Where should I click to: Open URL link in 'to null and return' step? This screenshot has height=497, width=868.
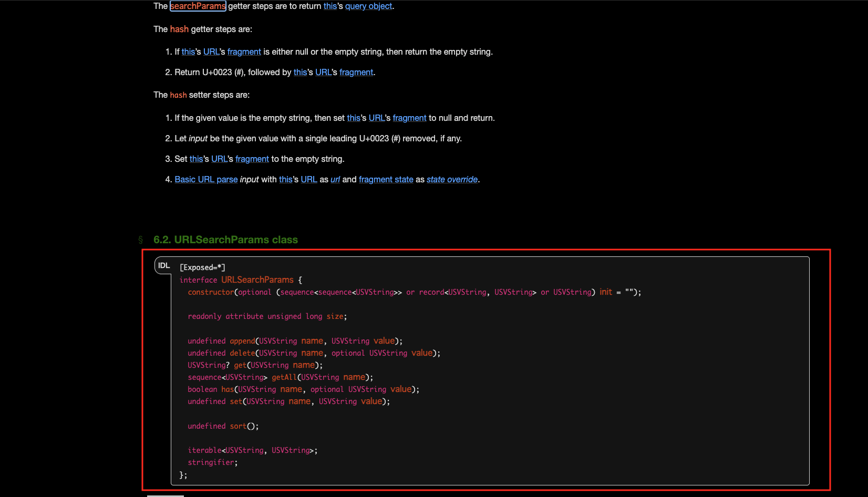tap(377, 118)
